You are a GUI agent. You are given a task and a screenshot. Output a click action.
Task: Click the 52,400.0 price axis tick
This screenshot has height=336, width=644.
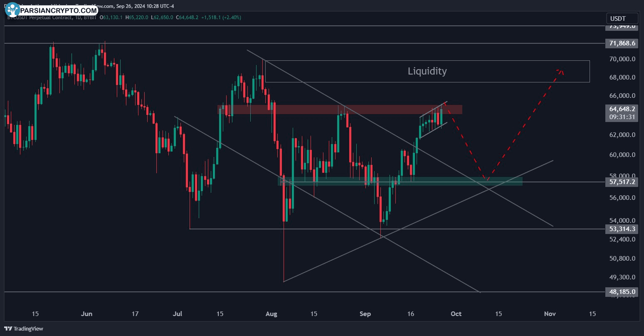click(622, 239)
